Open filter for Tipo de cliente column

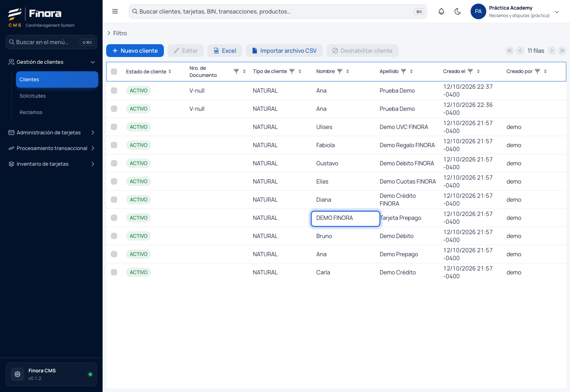click(x=292, y=72)
